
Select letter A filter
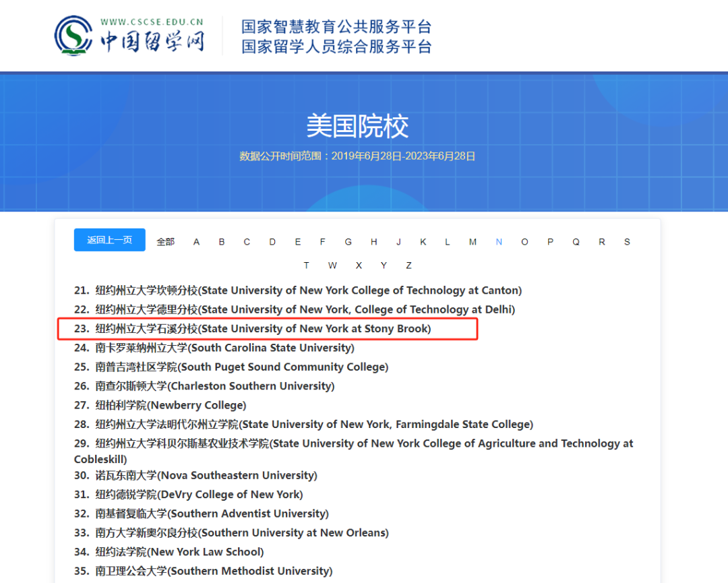tap(196, 242)
